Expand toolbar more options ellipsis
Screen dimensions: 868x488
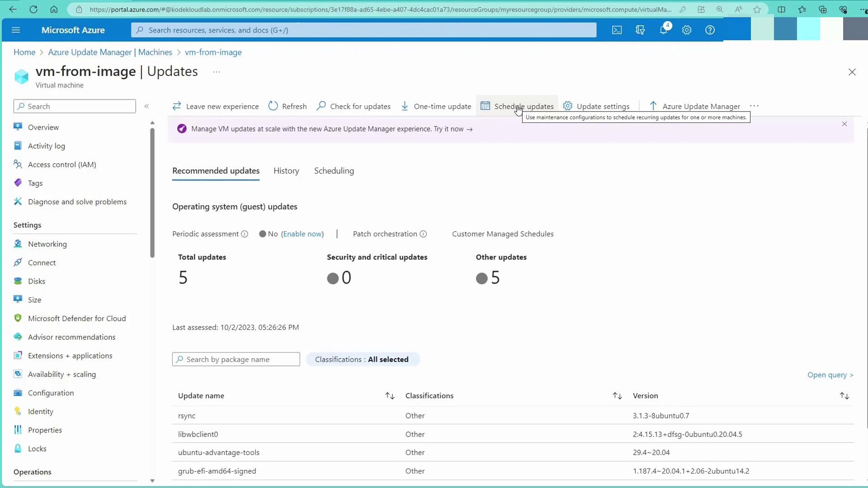[x=754, y=106]
